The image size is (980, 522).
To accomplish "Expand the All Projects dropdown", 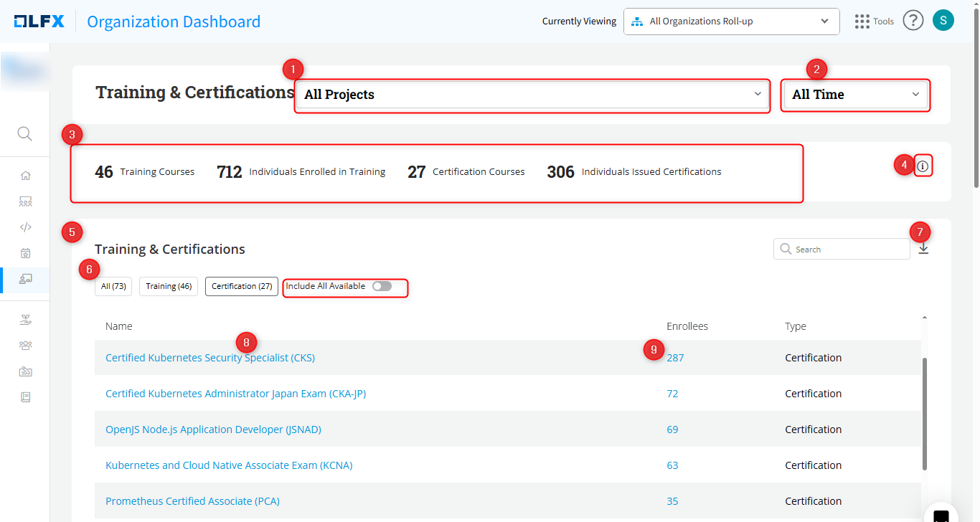I will [532, 95].
